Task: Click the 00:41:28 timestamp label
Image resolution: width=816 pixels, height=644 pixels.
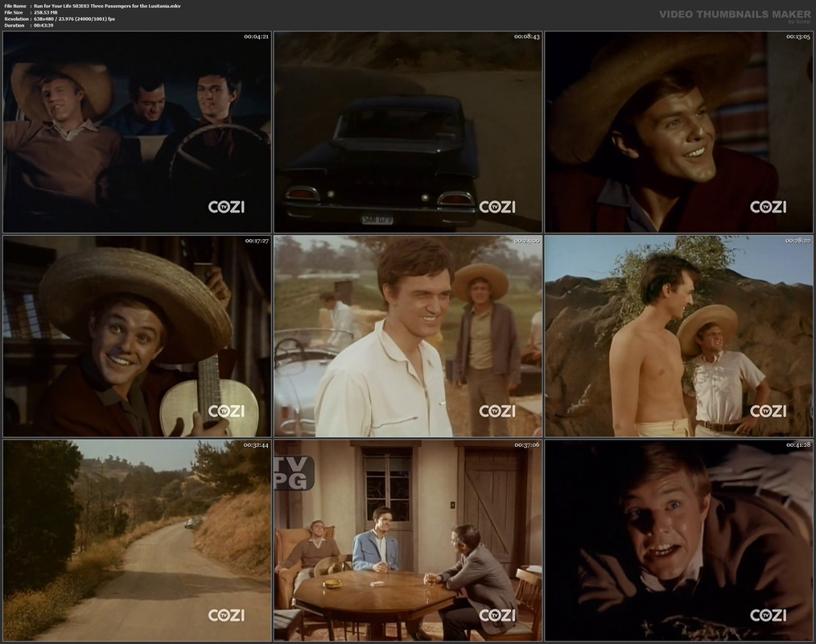Action: [797, 444]
